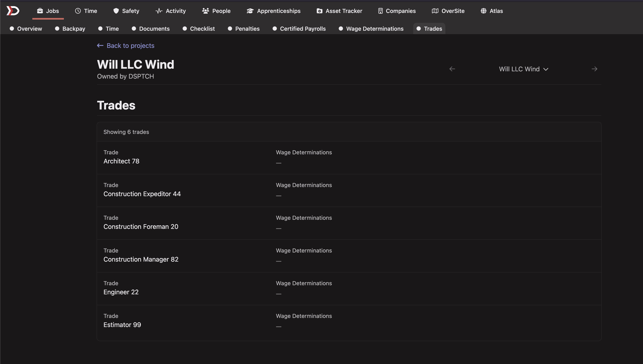Open the OverSite section
Image resolution: width=643 pixels, height=364 pixels.
(448, 11)
